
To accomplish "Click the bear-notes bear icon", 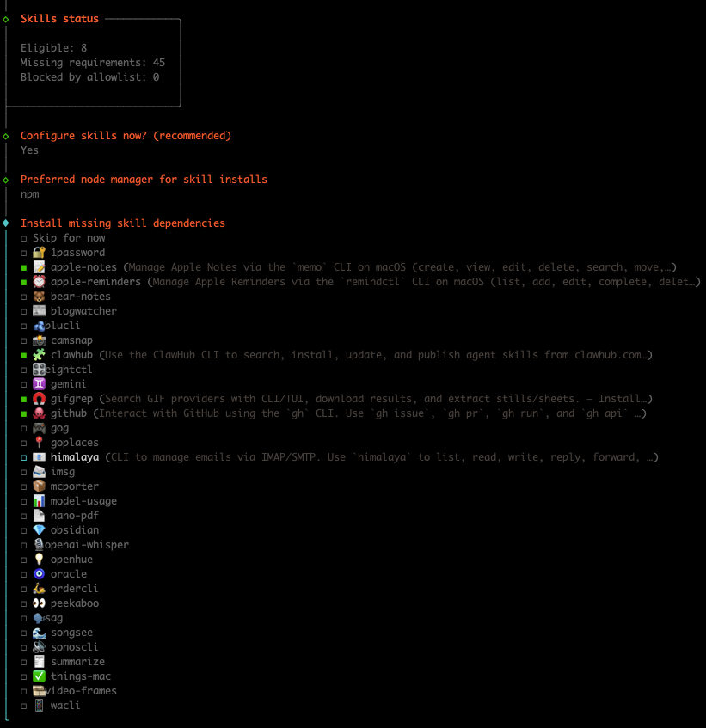I will point(39,296).
